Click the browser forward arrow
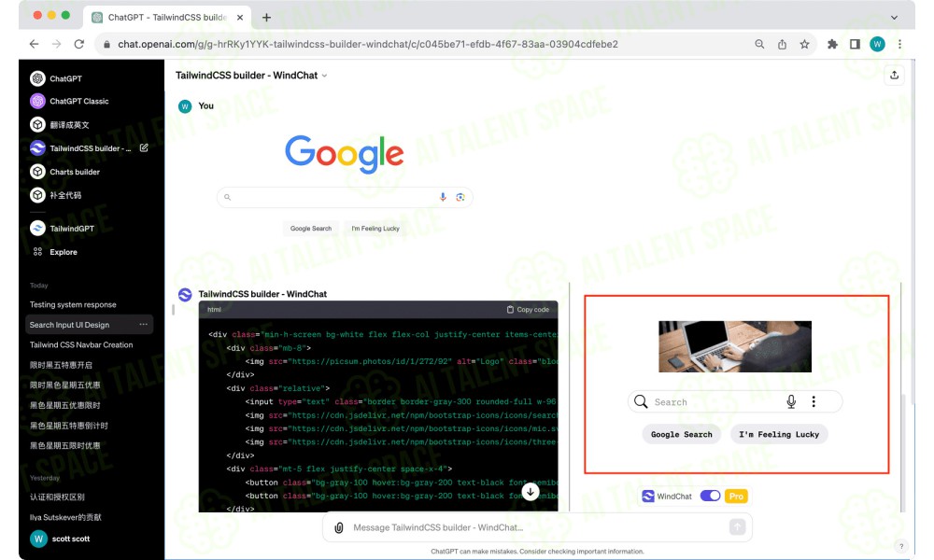The width and height of the screenshot is (934, 560). tap(57, 44)
